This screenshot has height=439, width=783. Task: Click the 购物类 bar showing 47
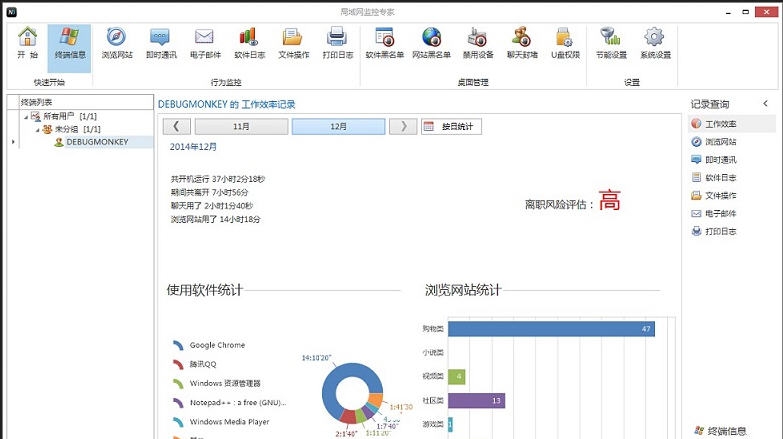tap(551, 329)
